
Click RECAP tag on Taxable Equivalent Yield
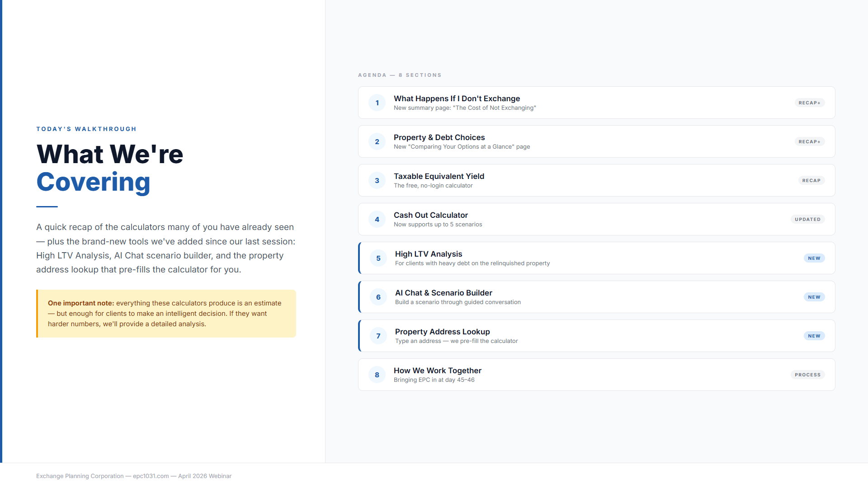pos(811,180)
